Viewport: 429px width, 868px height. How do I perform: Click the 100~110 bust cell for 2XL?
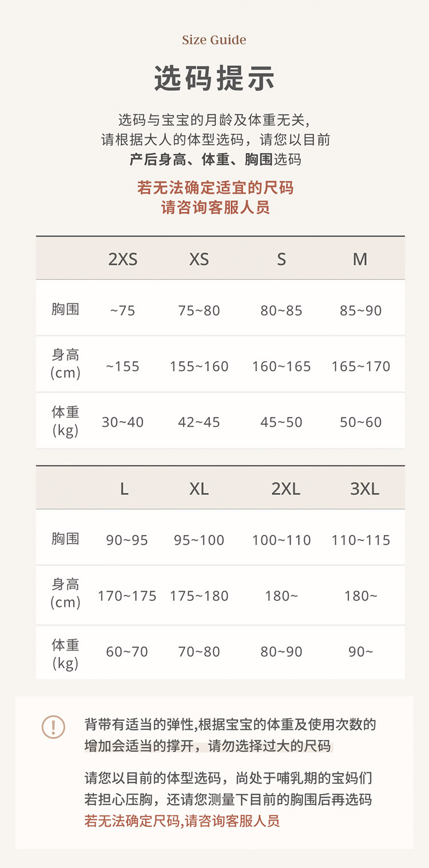click(x=281, y=540)
